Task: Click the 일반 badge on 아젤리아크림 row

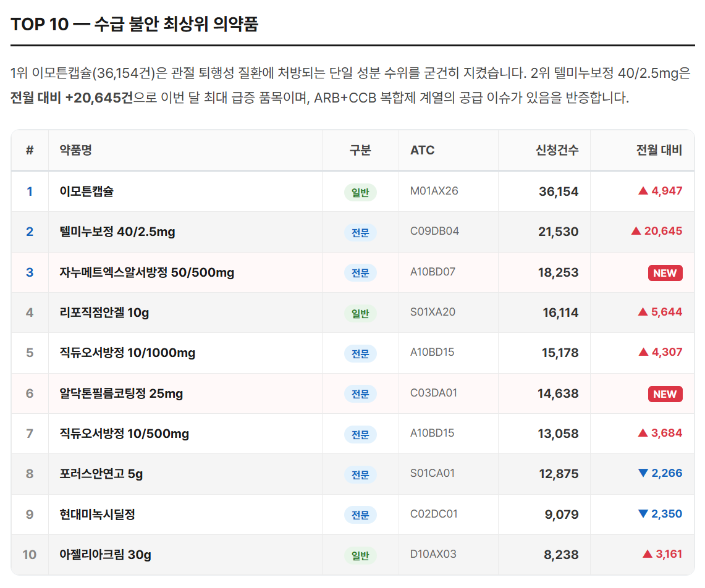Action: pos(360,555)
